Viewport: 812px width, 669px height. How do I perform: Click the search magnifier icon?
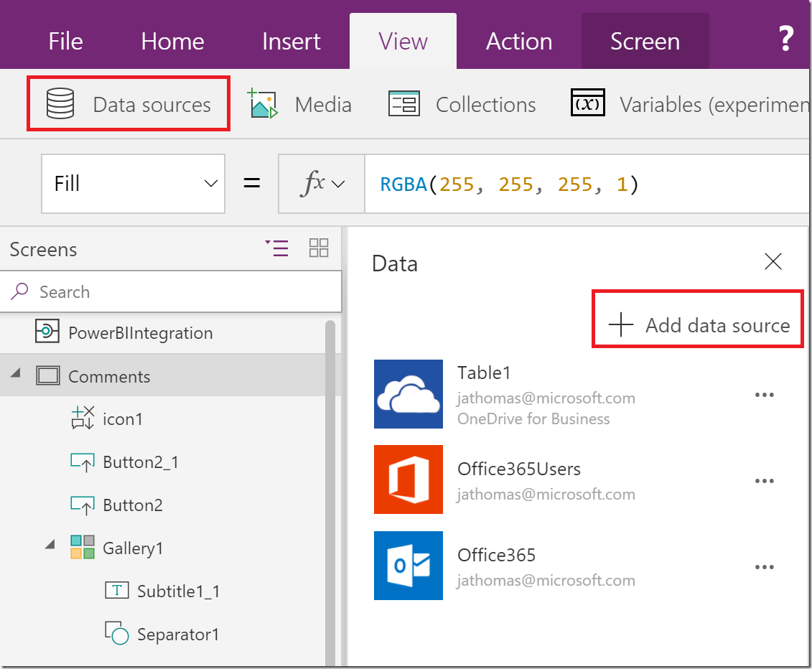tap(19, 291)
